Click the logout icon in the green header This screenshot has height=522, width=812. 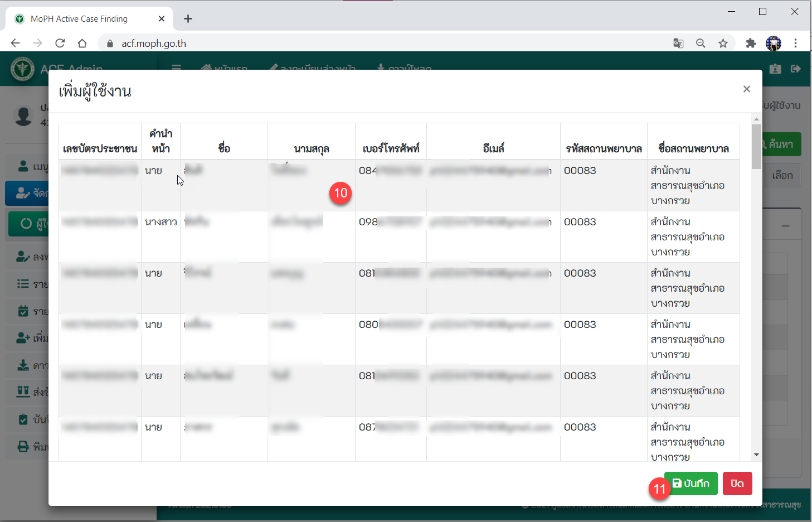point(796,69)
